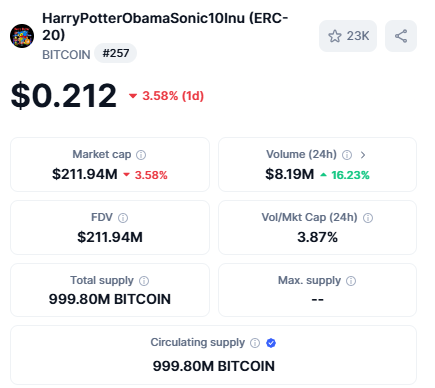The width and height of the screenshot is (435, 388).
Task: Add coin to watchlist via star icon
Action: [335, 36]
